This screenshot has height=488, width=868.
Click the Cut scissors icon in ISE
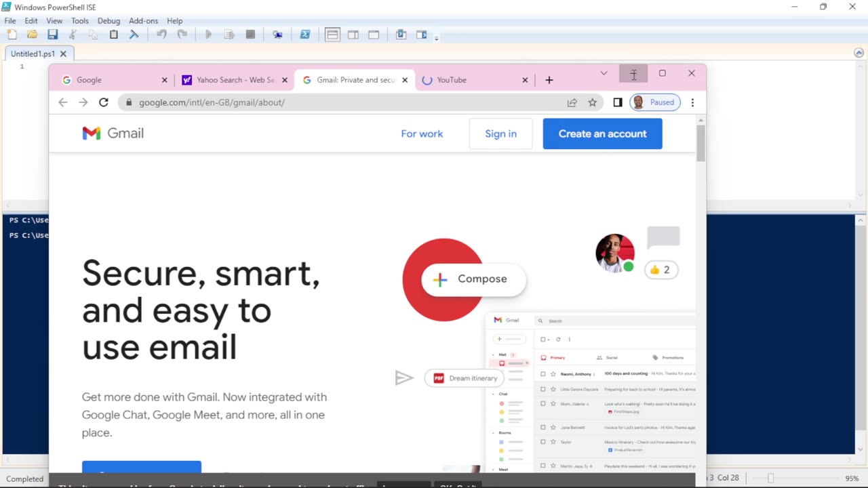tap(73, 35)
